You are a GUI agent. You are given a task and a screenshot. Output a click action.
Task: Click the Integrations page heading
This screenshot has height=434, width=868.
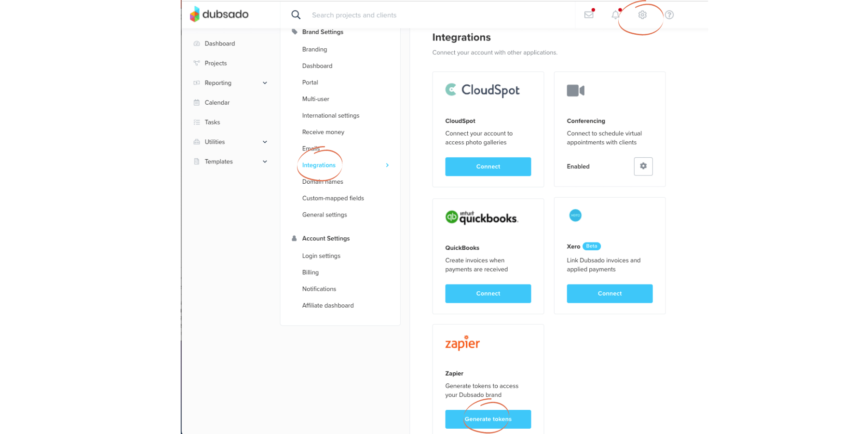click(461, 37)
